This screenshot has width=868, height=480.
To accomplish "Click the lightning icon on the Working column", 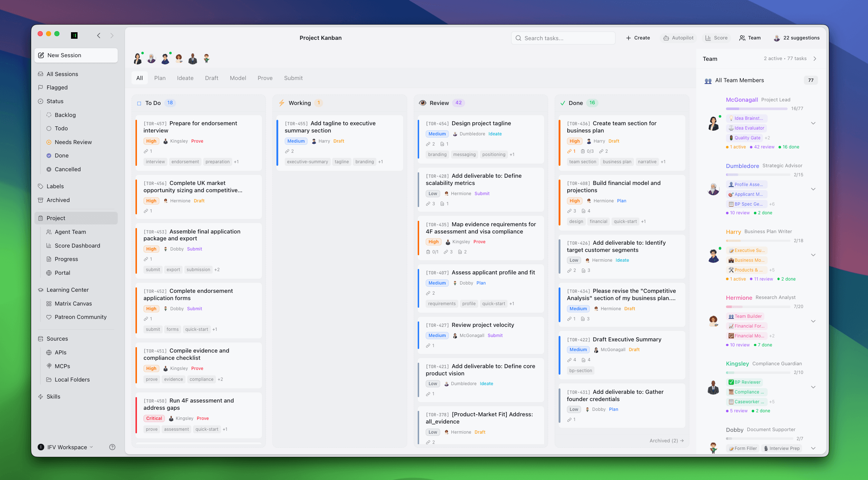I will pyautogui.click(x=282, y=103).
